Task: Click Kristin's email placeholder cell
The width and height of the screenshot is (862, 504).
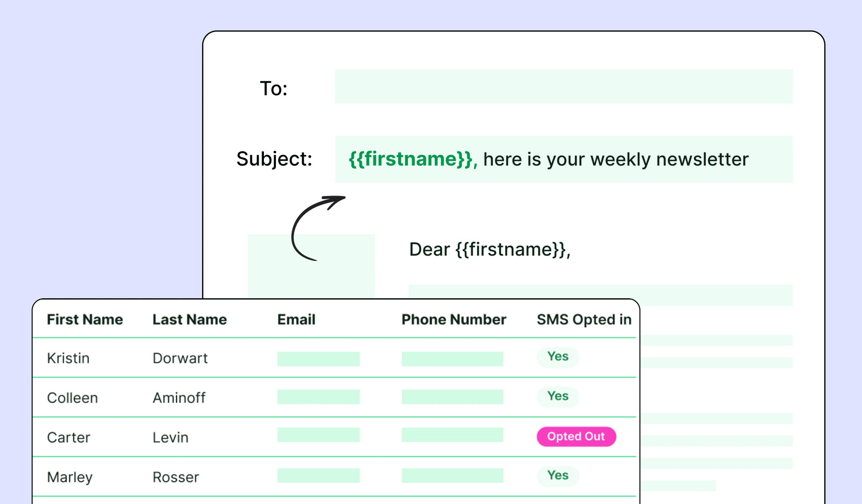Action: (319, 359)
